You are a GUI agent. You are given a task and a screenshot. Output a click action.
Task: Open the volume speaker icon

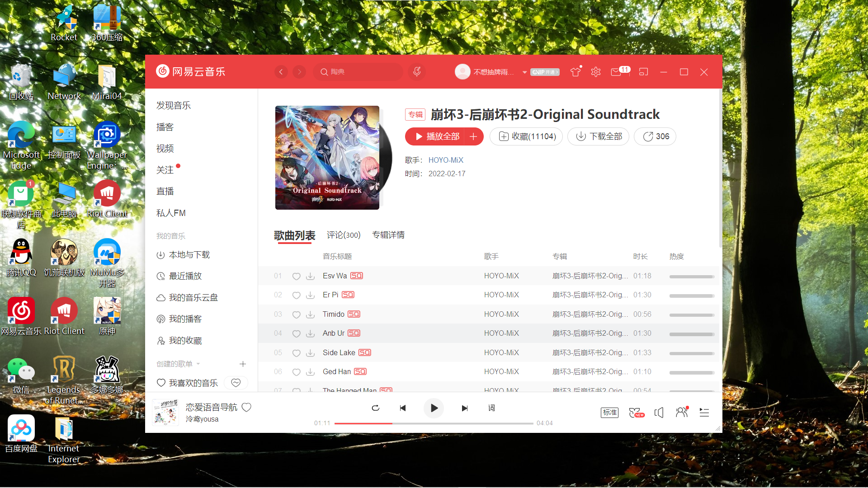pyautogui.click(x=659, y=413)
